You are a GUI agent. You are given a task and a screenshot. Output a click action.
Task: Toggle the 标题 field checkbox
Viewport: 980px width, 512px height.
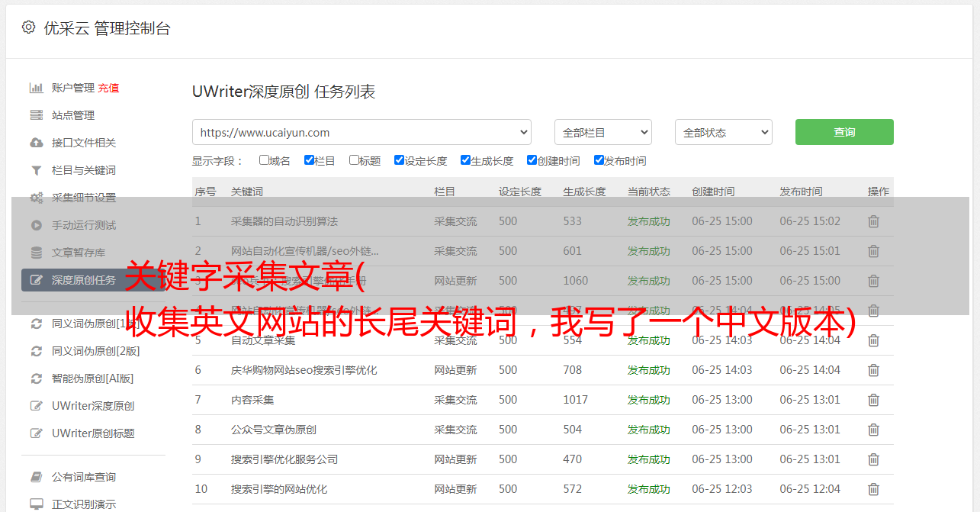click(x=354, y=160)
